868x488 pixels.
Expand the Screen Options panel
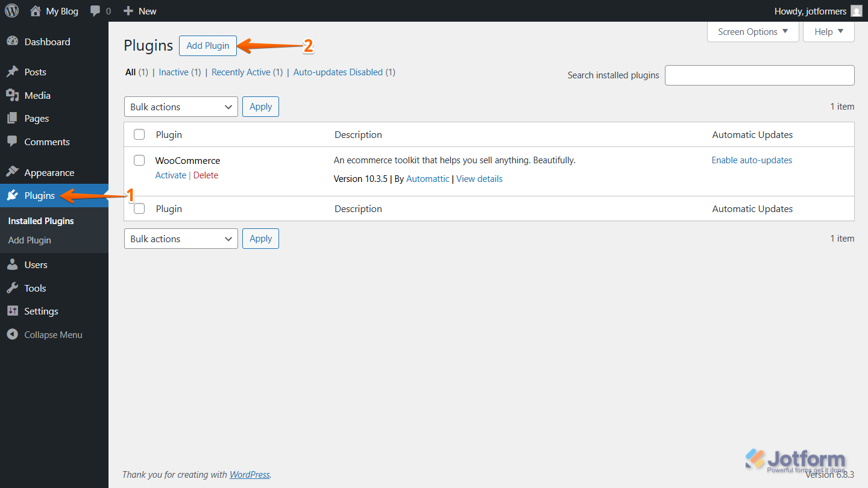coord(752,31)
